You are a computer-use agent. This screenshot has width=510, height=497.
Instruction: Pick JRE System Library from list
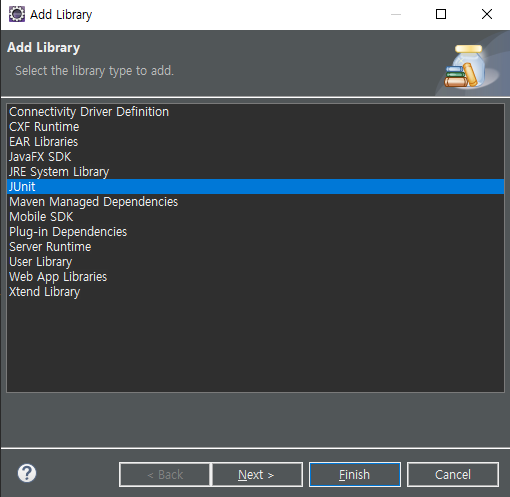pos(255,172)
